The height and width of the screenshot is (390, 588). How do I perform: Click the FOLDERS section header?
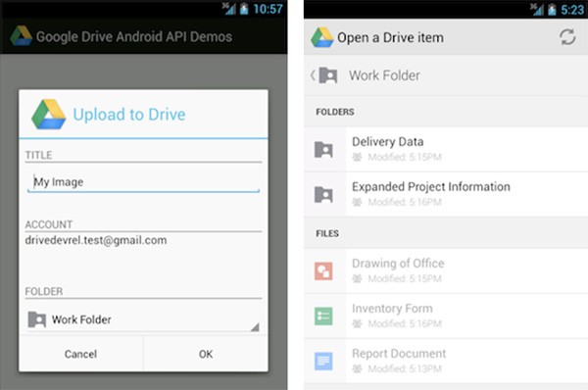(335, 112)
